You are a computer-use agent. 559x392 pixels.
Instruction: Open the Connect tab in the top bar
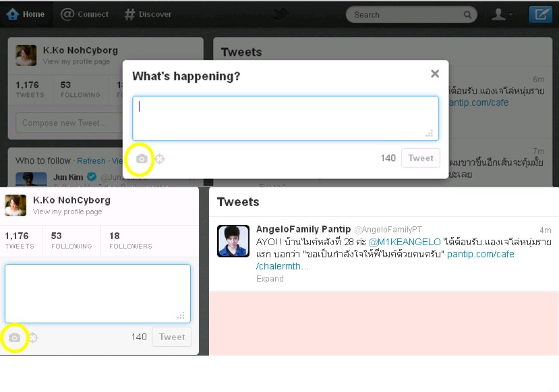[x=84, y=14]
